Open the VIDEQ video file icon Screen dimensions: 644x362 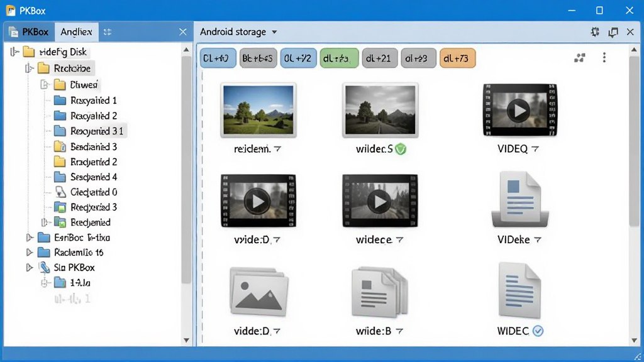[x=519, y=110]
